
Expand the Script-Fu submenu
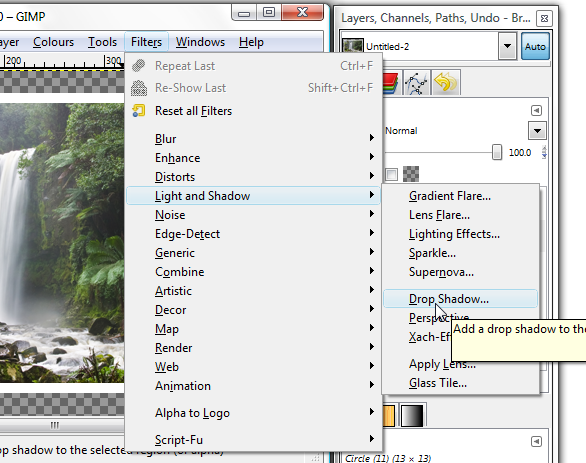(253, 440)
